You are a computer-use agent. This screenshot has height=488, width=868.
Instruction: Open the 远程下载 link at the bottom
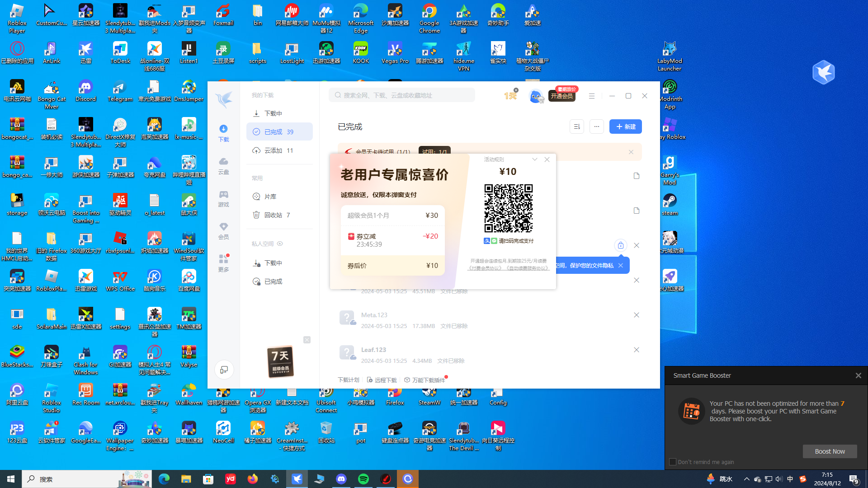(x=382, y=380)
